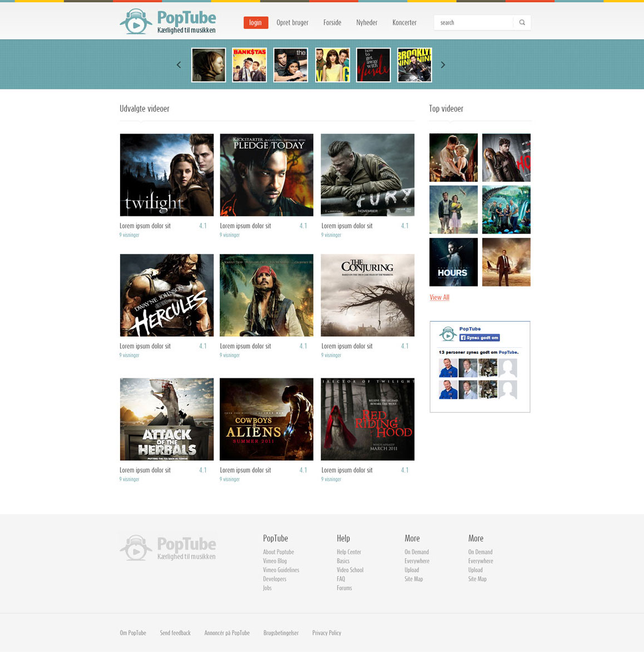644x652 pixels.
Task: Click 'Lorem ipsum dolor sit' under Twilight
Action: click(145, 226)
